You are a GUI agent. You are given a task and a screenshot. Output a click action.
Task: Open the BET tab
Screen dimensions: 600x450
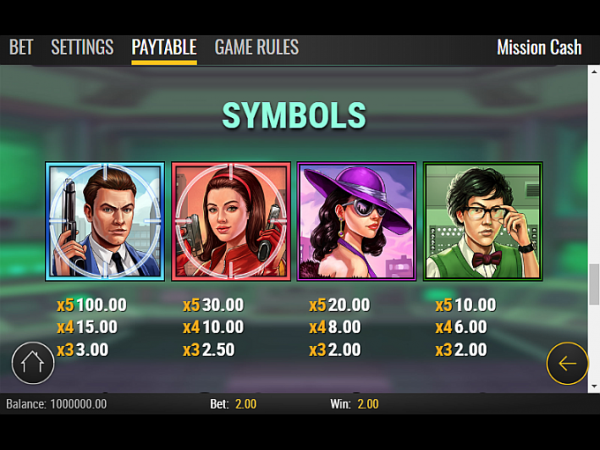click(21, 47)
